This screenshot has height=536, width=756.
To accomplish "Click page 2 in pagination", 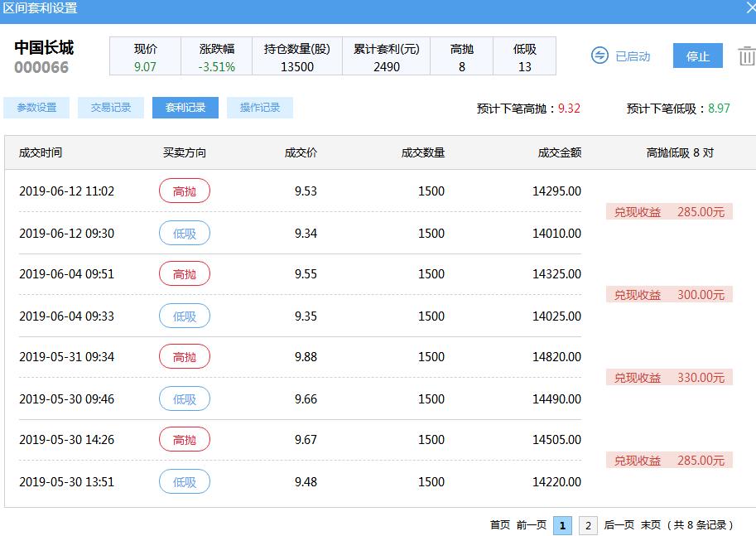I will tap(589, 526).
